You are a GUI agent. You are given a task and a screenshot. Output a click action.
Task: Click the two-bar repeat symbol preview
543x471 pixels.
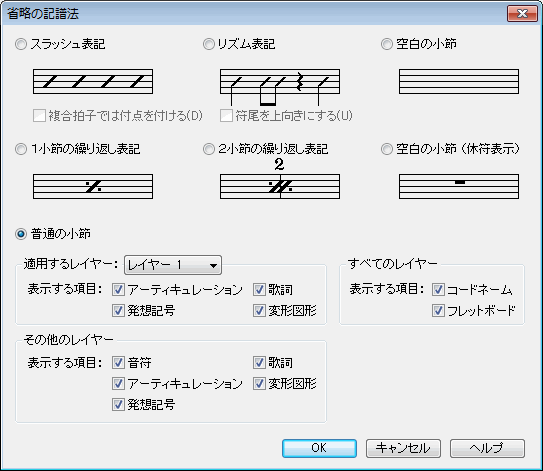280,179
